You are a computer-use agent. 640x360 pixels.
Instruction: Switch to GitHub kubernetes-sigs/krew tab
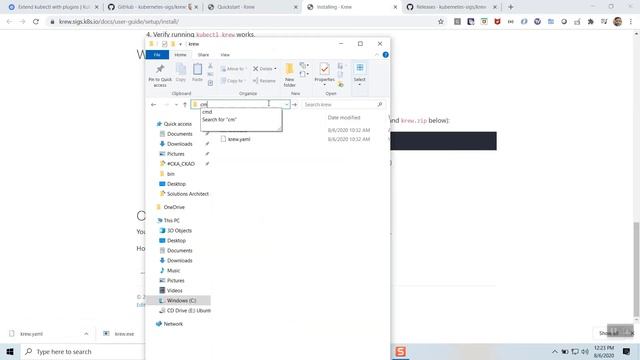click(152, 7)
